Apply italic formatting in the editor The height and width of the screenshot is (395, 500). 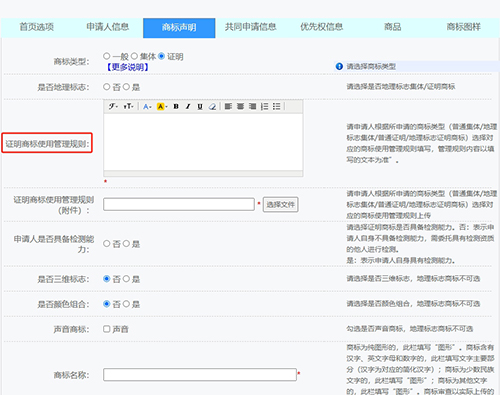point(188,106)
